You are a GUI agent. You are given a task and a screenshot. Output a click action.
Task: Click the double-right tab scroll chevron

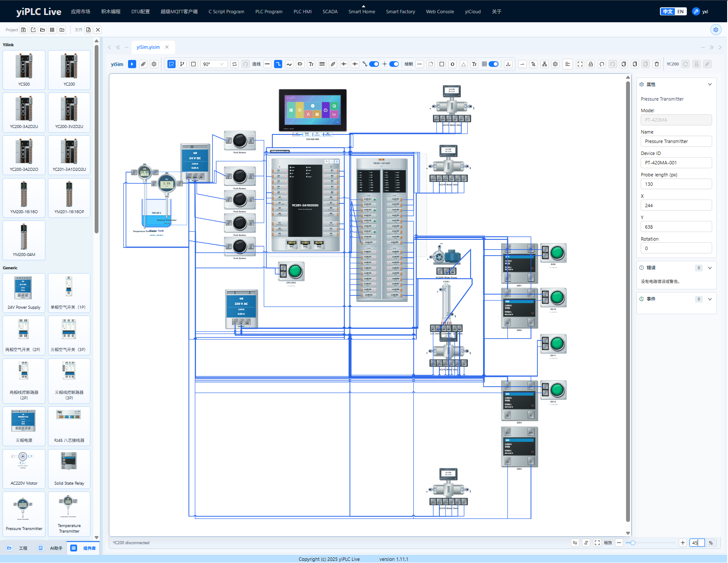pos(711,48)
